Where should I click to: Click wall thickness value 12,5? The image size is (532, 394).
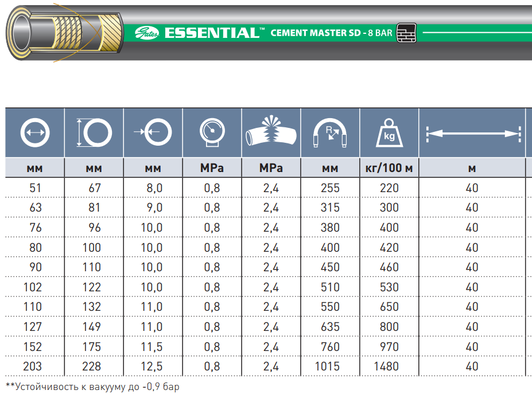click(152, 366)
